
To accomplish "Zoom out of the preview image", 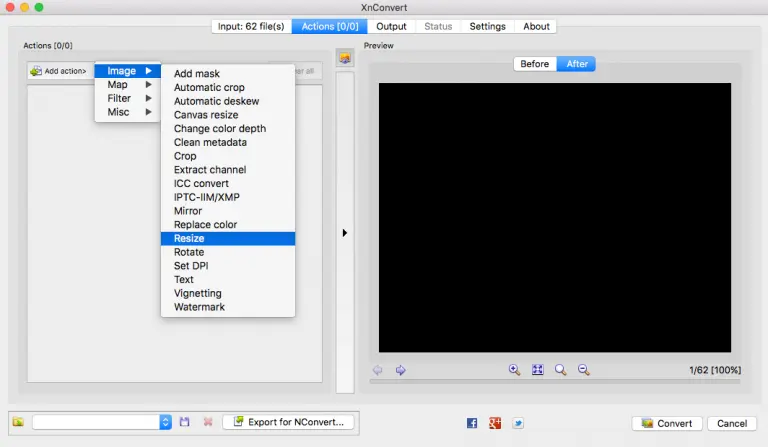I will (x=584, y=370).
